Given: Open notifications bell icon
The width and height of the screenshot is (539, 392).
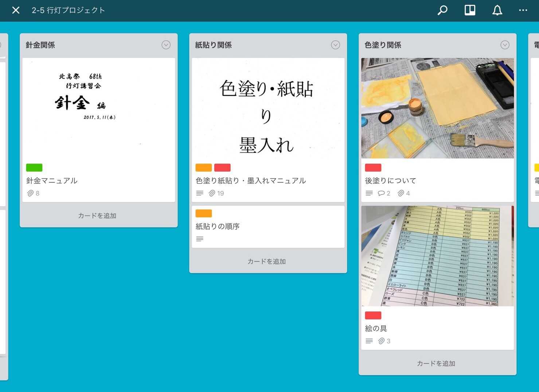Looking at the screenshot, I should tap(497, 10).
